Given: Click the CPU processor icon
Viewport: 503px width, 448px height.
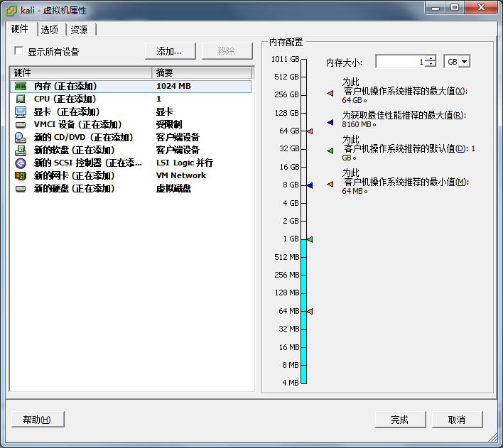Looking at the screenshot, I should 21,99.
